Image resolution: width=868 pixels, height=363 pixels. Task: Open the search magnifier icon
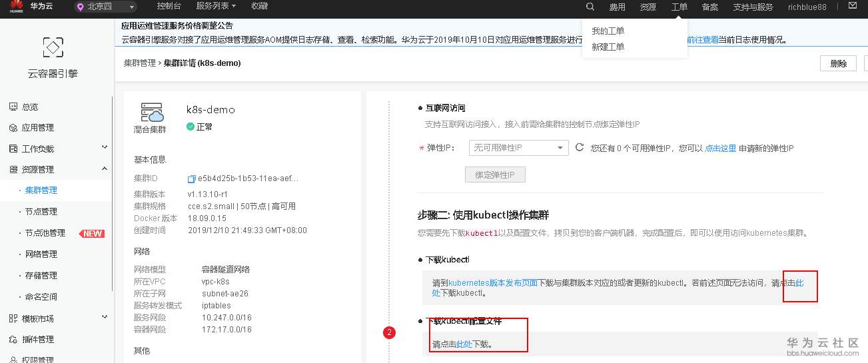pyautogui.click(x=590, y=7)
